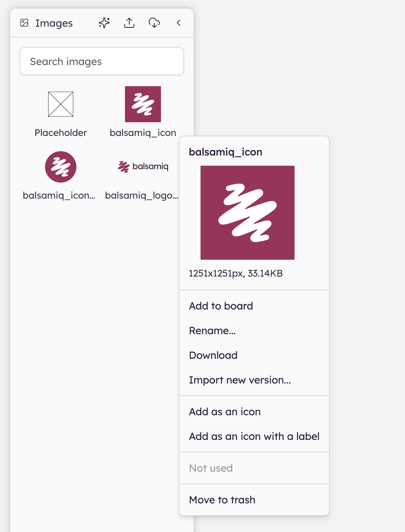The height and width of the screenshot is (532, 405).
Task: Click the Images panel picture icon
Action: (x=24, y=23)
